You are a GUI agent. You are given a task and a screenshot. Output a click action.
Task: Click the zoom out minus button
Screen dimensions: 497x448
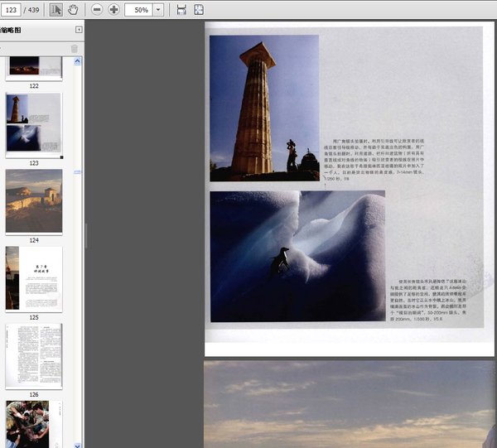point(97,9)
